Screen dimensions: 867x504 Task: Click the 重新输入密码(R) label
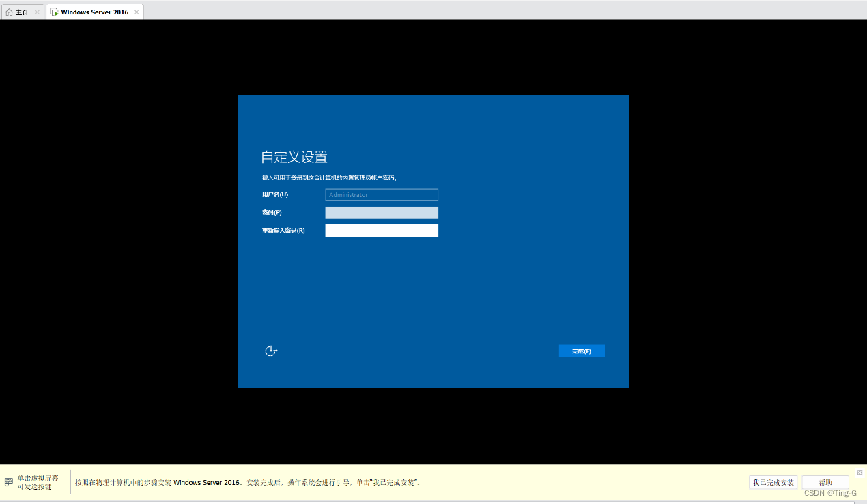(283, 231)
